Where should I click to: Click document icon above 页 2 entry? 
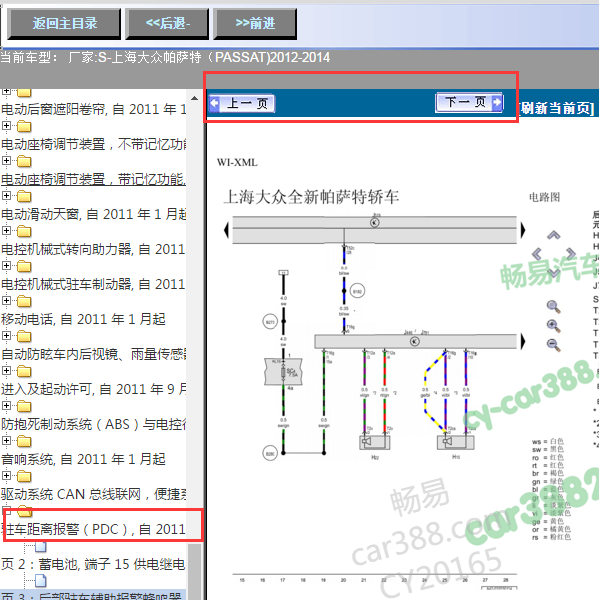41,547
